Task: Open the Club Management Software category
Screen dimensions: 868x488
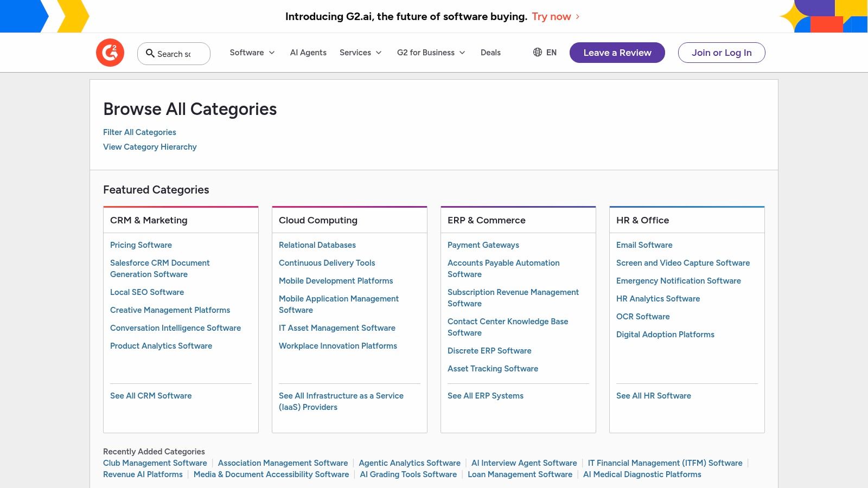Action: tap(155, 463)
